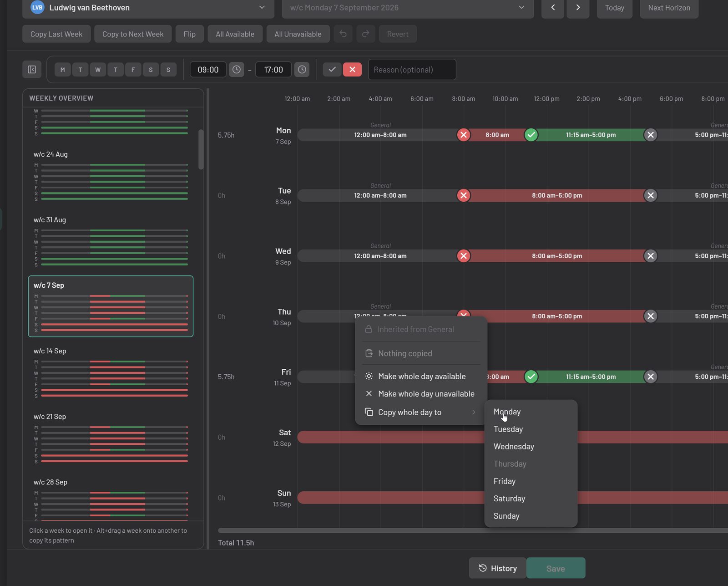The image size is (728, 586).
Task: Click Copy Last Week button
Action: click(56, 34)
